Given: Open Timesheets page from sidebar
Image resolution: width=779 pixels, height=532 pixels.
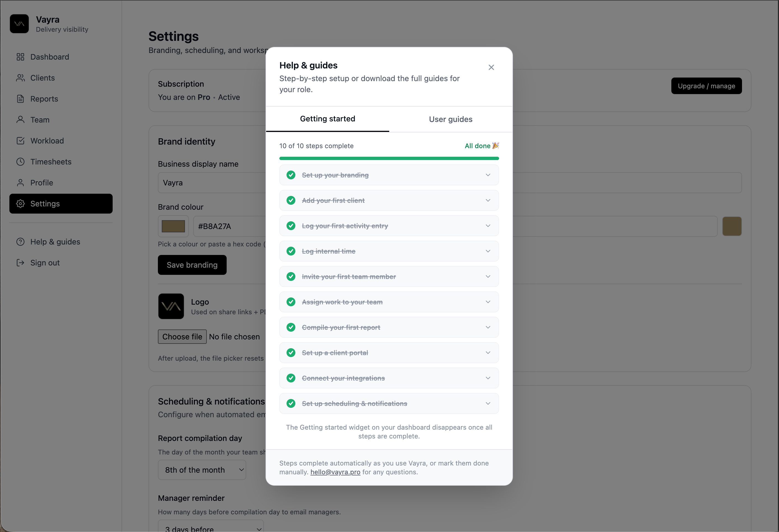Looking at the screenshot, I should (61, 162).
